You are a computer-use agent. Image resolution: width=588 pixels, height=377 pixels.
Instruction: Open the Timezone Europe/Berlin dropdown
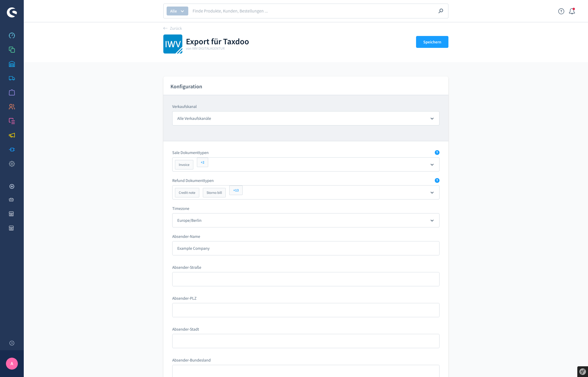click(306, 220)
